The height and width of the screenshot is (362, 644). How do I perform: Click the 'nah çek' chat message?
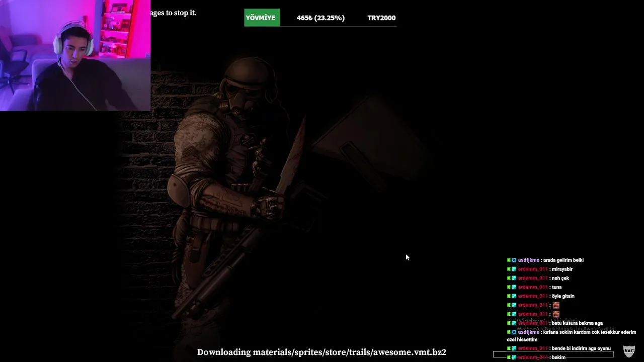[560, 278]
